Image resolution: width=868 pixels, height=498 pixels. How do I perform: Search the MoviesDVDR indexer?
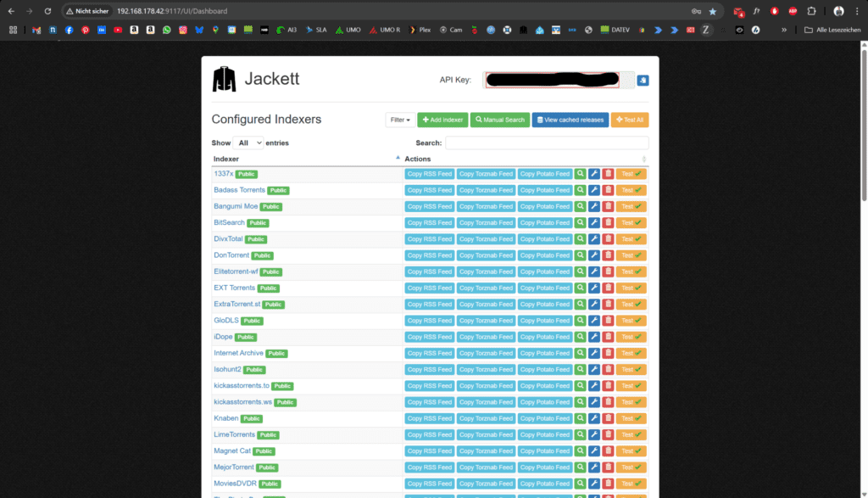click(x=580, y=484)
